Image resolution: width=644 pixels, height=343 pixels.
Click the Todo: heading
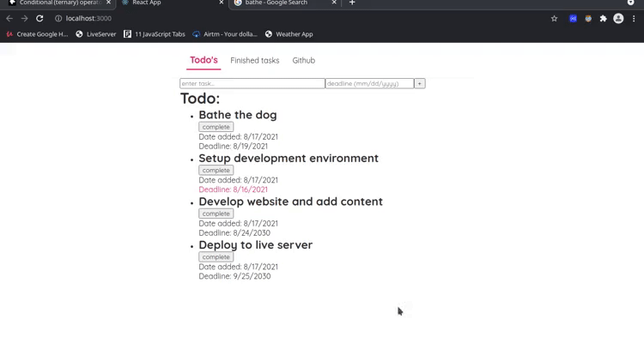coord(200,99)
